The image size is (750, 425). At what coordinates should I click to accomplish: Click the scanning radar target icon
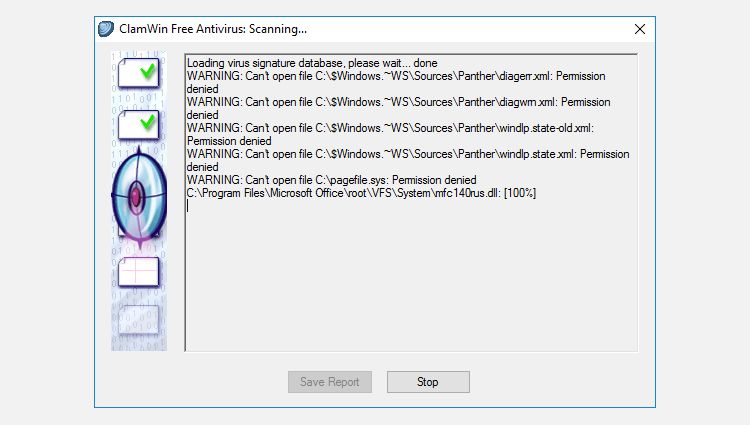pos(139,197)
